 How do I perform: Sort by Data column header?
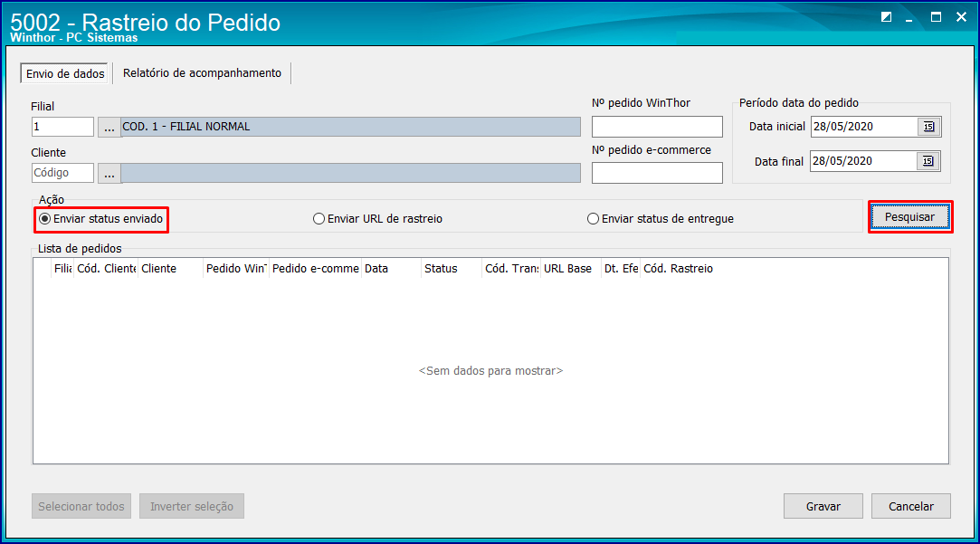point(391,268)
